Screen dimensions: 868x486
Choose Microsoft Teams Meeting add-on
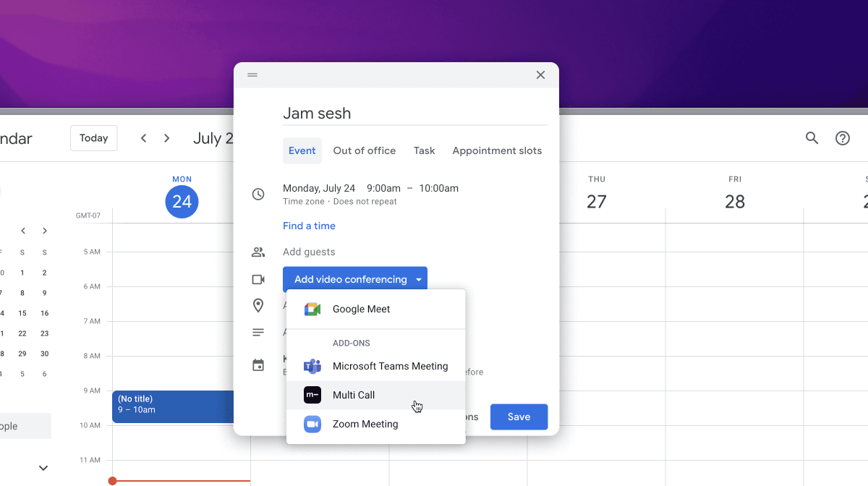375,366
